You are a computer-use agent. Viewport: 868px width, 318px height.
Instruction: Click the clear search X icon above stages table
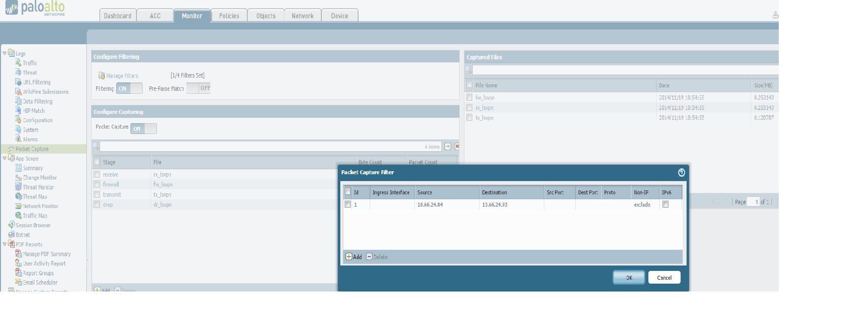pyautogui.click(x=457, y=146)
